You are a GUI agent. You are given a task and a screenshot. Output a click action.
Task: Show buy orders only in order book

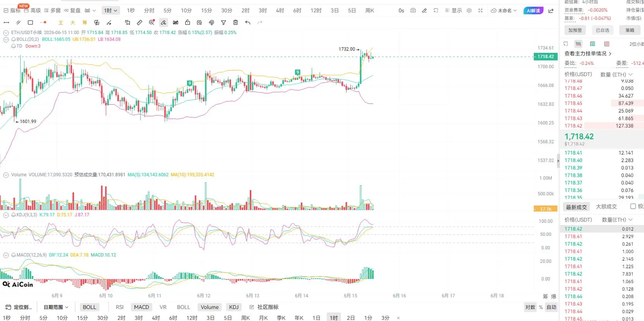[592, 44]
